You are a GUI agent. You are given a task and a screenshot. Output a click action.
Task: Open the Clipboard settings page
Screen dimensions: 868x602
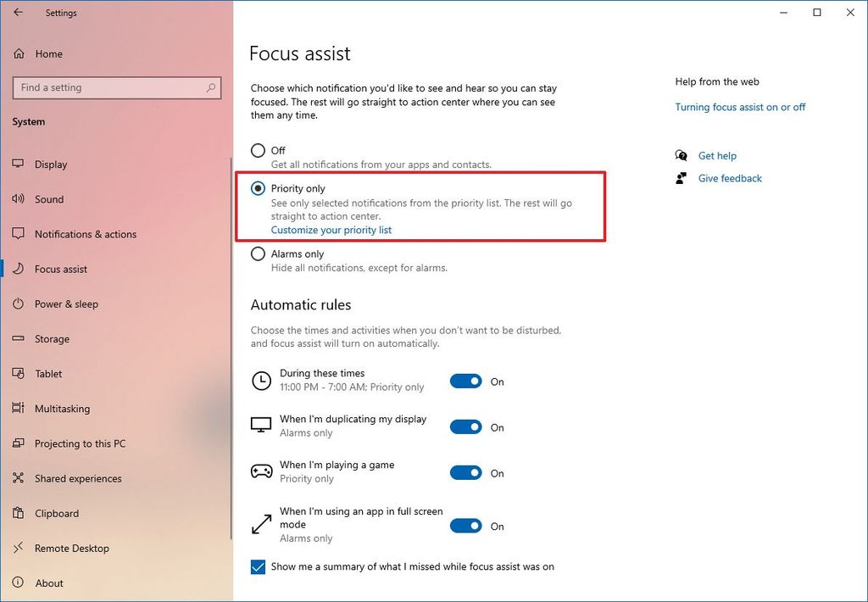(19, 513)
